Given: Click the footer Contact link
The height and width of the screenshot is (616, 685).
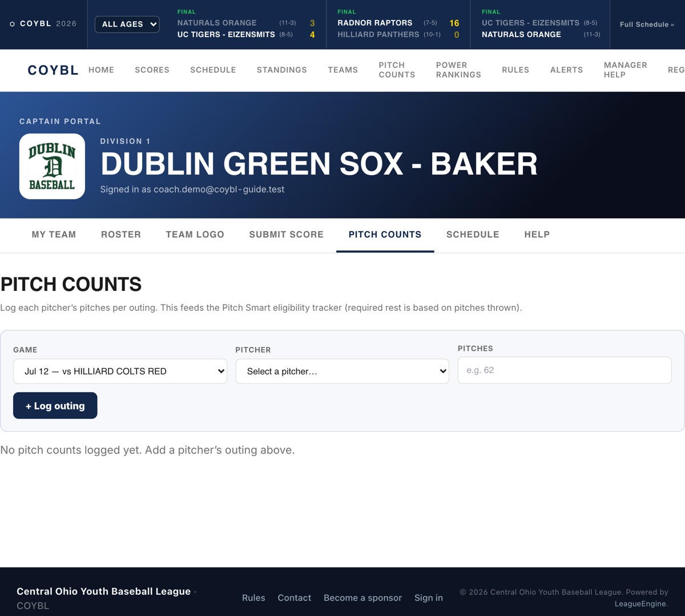Looking at the screenshot, I should [x=295, y=598].
